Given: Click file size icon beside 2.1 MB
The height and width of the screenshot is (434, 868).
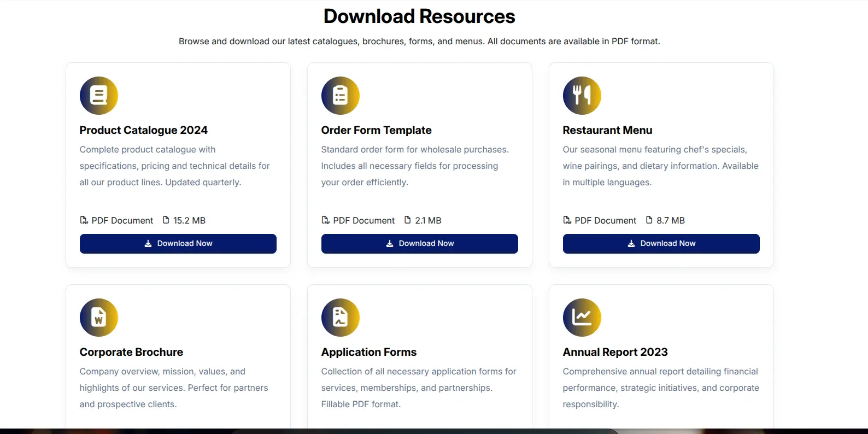Looking at the screenshot, I should [408, 220].
